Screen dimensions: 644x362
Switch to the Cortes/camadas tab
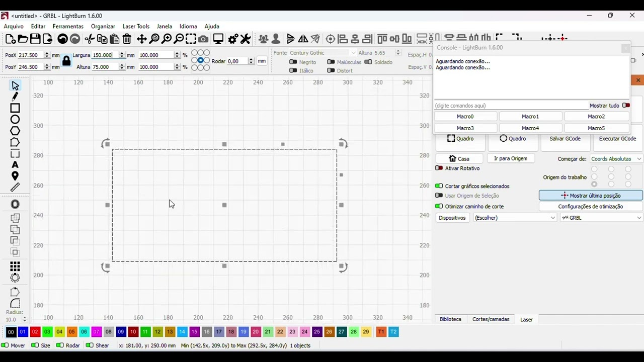pos(491,319)
